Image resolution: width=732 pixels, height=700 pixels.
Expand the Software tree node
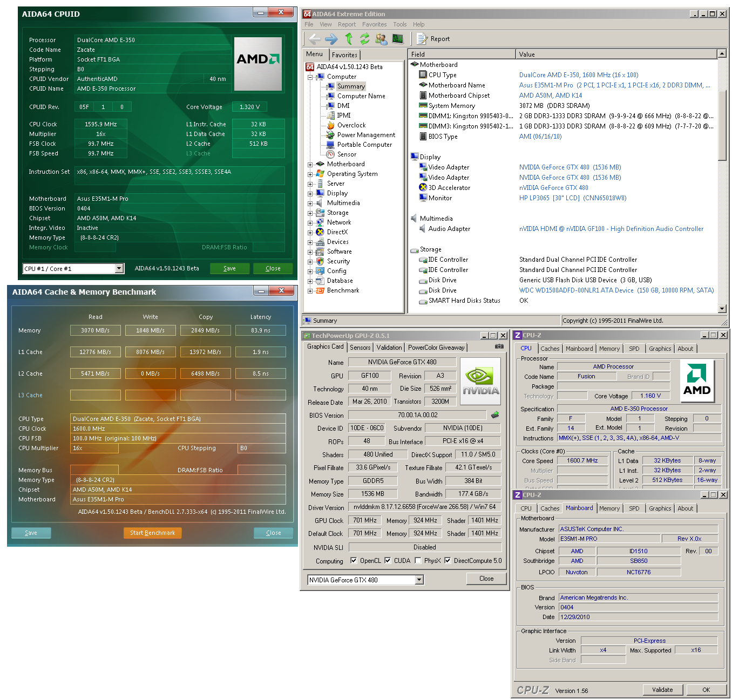[310, 252]
